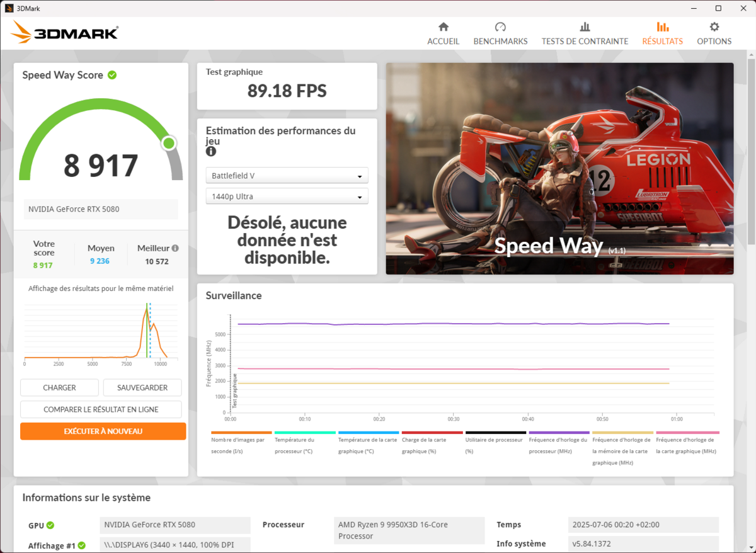Click EXÉCUTER À NOUVEAU button
This screenshot has height=553, width=756.
coord(103,431)
